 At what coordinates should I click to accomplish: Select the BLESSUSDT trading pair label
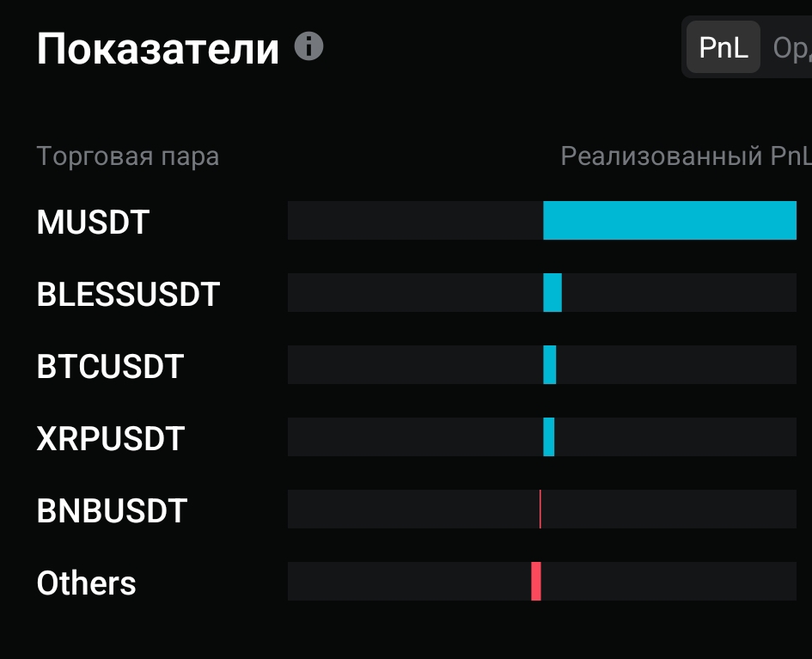click(x=128, y=295)
